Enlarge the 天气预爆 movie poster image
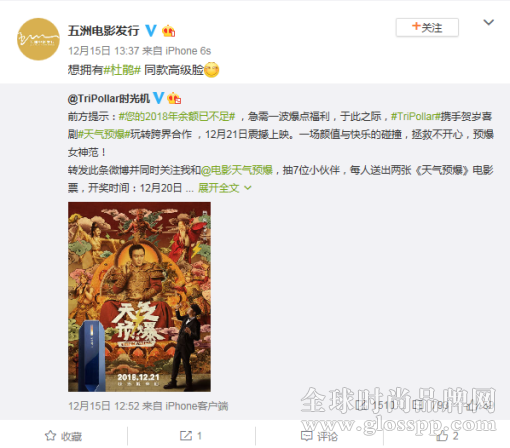 click(x=139, y=297)
